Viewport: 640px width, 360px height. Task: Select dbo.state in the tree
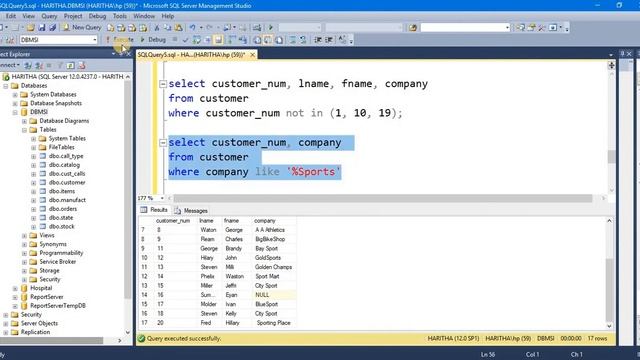(61, 218)
